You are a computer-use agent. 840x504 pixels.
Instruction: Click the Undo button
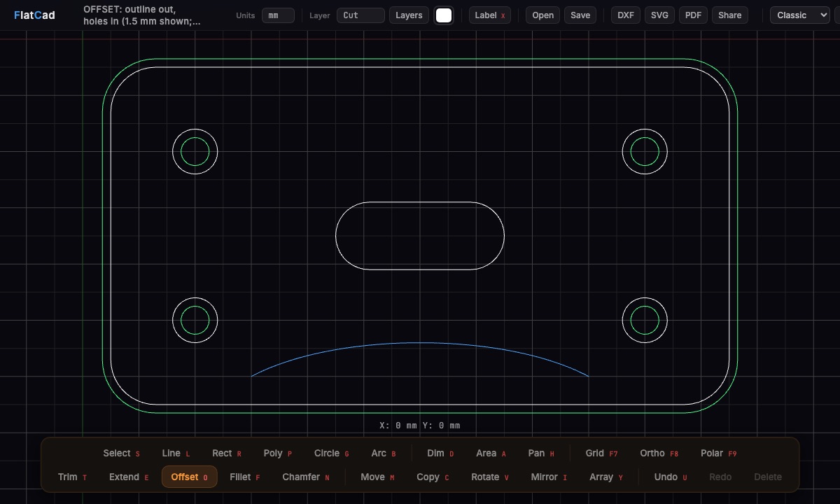670,477
